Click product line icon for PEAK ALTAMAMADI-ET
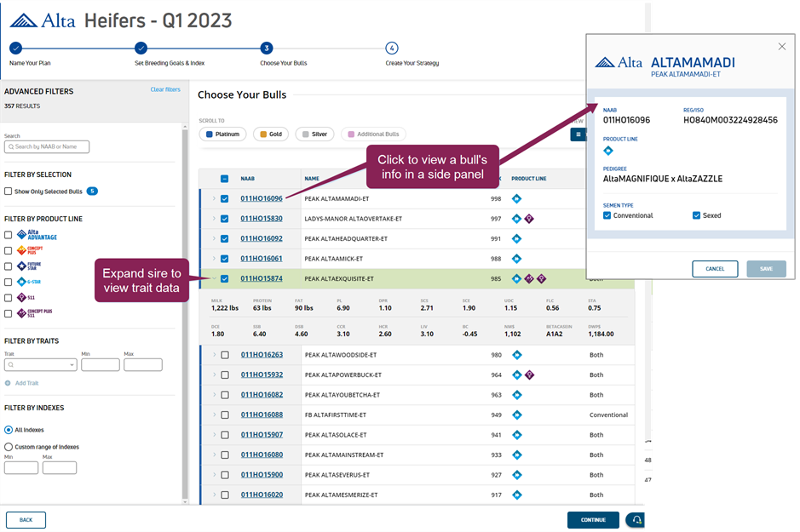 pos(517,198)
